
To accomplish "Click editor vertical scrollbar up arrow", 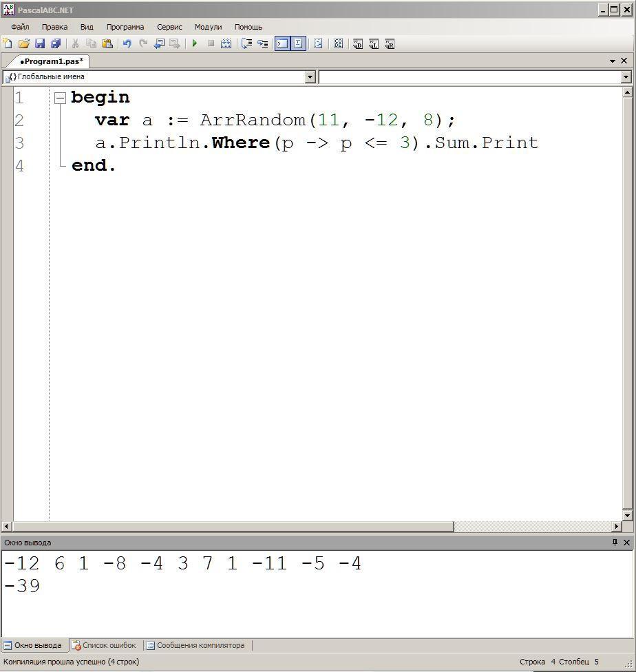I will (x=627, y=92).
